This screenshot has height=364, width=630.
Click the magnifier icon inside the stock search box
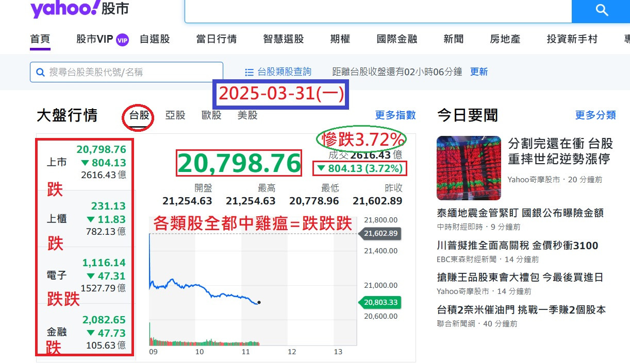point(40,72)
